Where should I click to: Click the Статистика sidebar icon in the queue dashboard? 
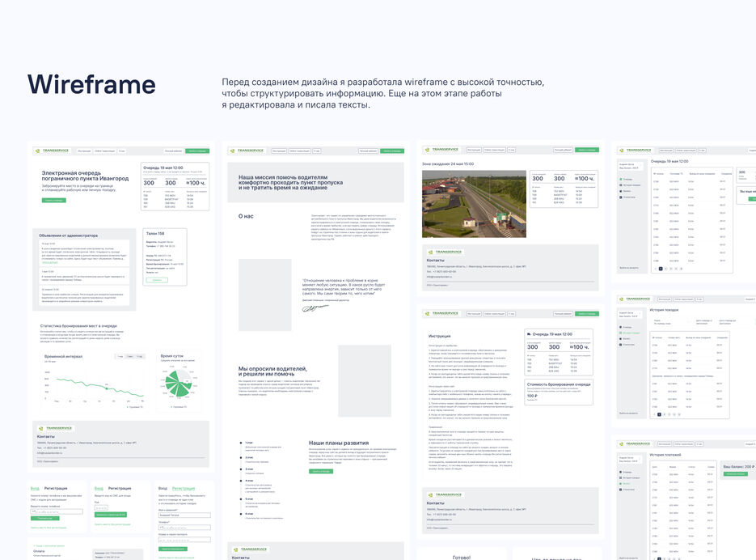pos(620,197)
